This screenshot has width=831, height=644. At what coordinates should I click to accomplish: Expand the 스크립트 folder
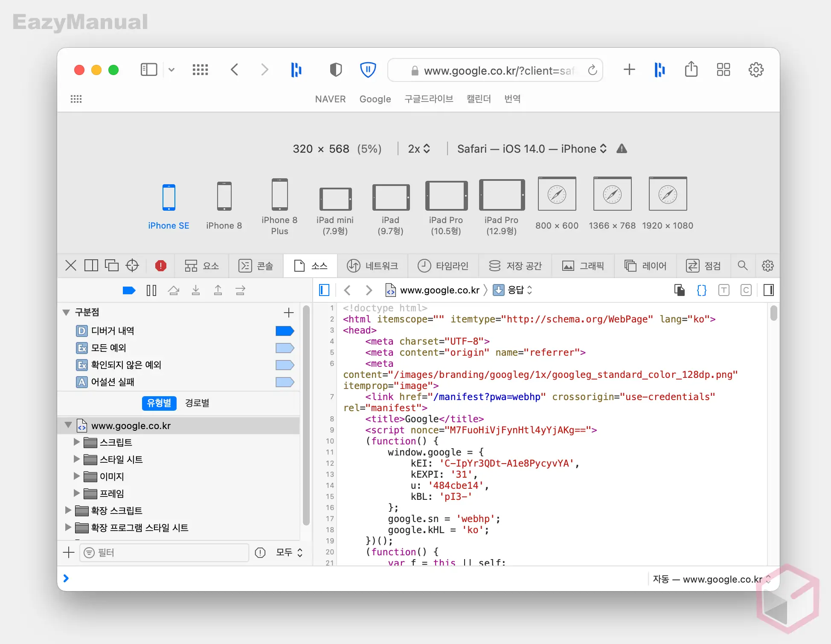(77, 442)
